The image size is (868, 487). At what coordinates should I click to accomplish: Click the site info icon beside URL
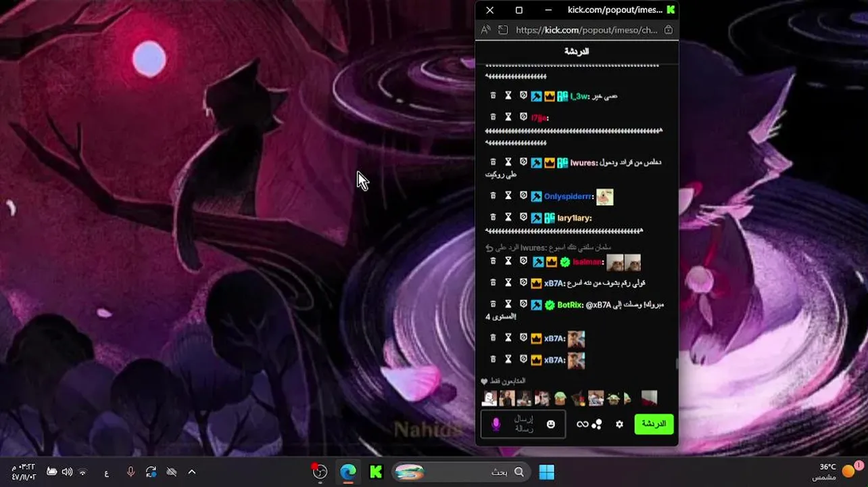(503, 30)
